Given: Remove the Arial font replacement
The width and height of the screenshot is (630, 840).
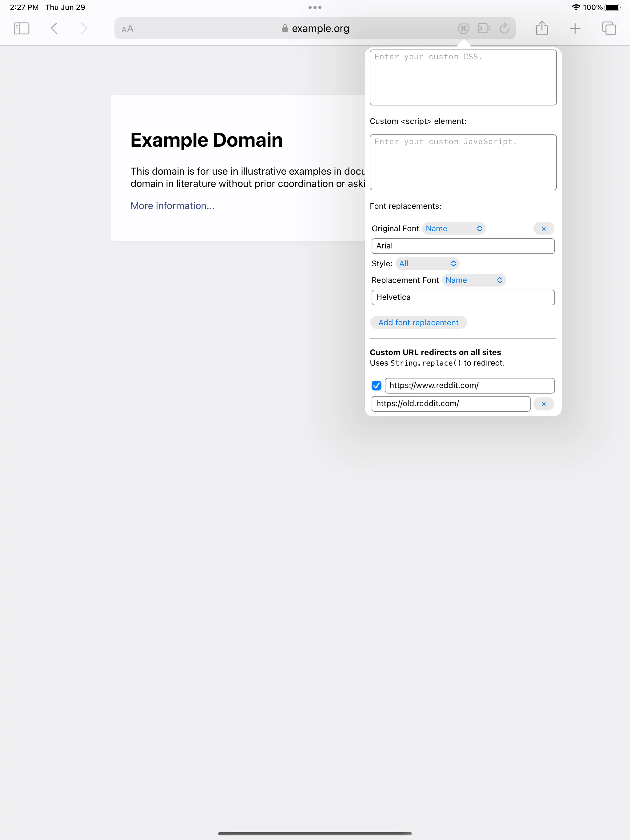Looking at the screenshot, I should (x=543, y=229).
